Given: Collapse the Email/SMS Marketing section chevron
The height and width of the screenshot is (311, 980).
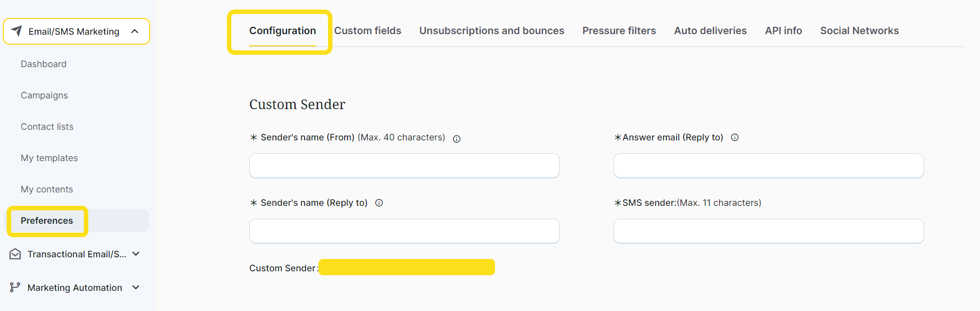Looking at the screenshot, I should (135, 31).
